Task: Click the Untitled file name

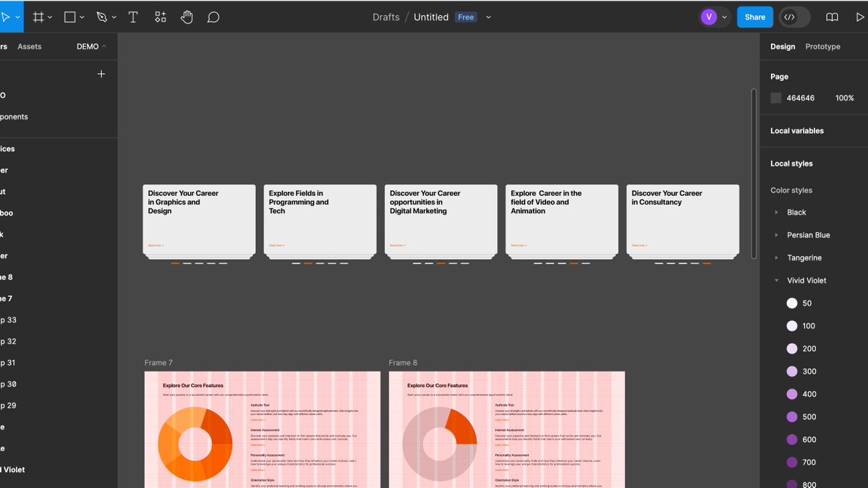Action: point(431,17)
